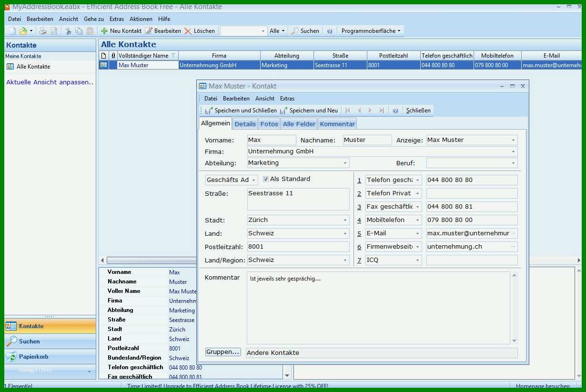Viewport: 586px width, 392px height.
Task: Open the Land/Region dropdown
Action: tap(345, 260)
